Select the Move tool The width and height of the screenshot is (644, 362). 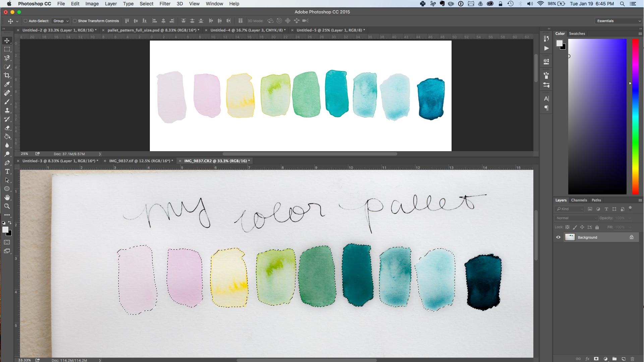pos(7,40)
